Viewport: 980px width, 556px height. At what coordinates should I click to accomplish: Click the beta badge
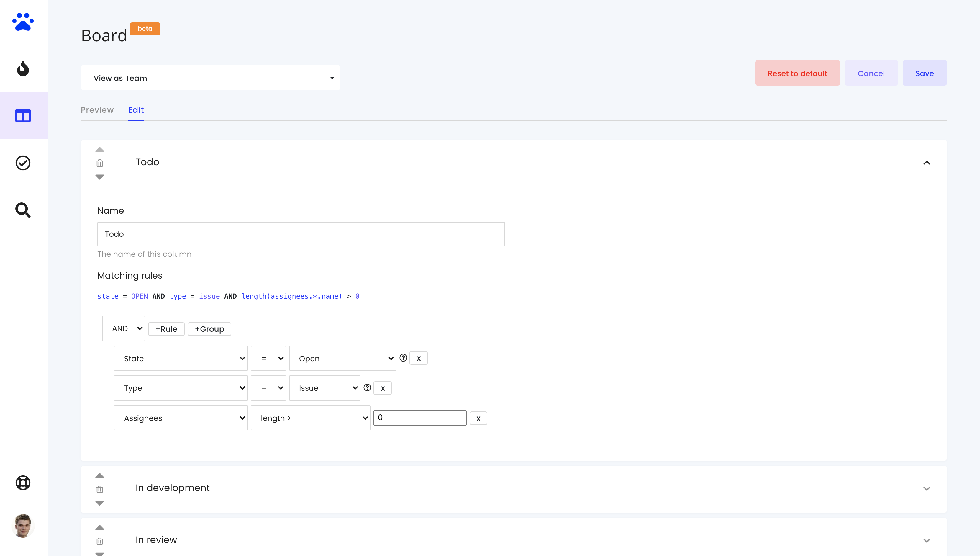145,29
